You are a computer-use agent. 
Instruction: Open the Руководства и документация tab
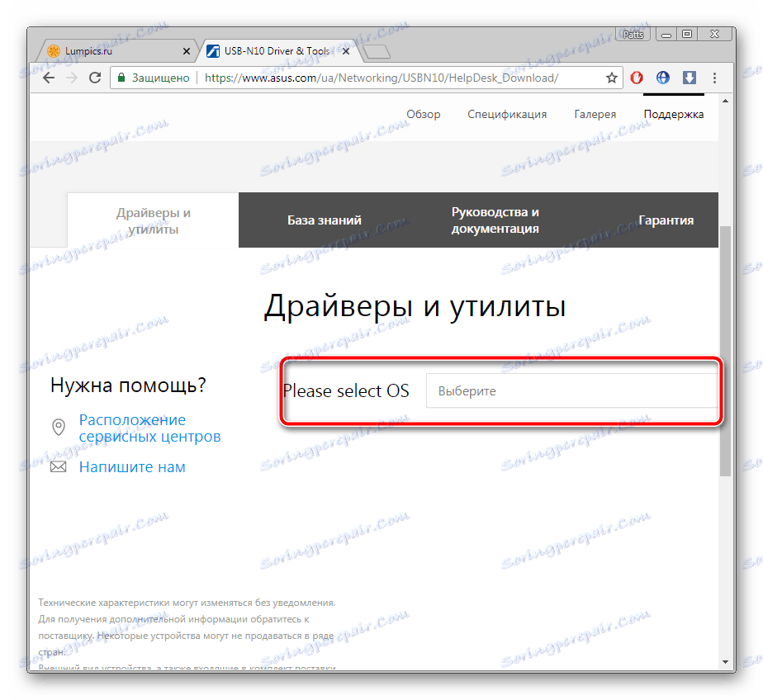point(495,220)
